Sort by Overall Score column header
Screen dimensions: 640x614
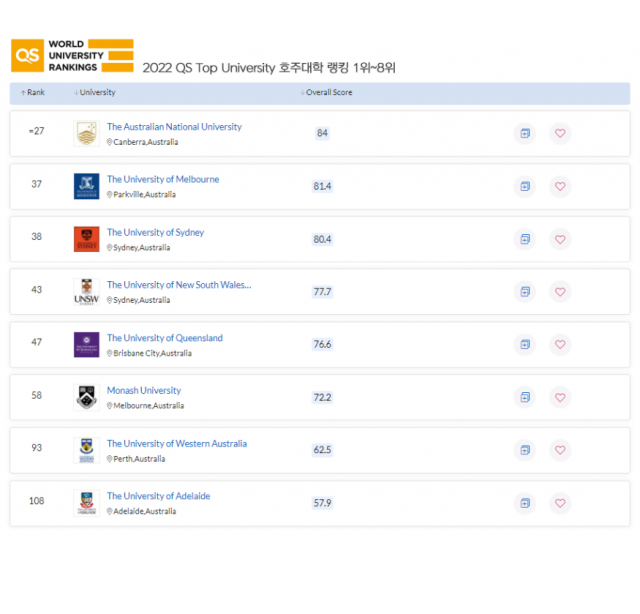tap(328, 93)
